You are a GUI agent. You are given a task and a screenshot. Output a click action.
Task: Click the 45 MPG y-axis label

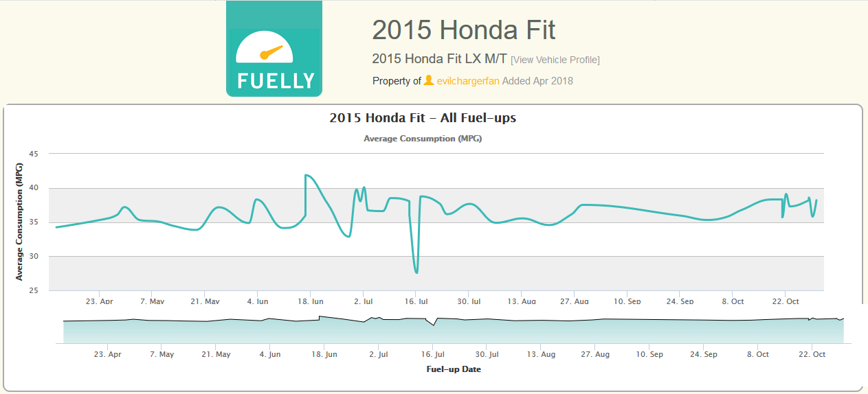point(32,154)
